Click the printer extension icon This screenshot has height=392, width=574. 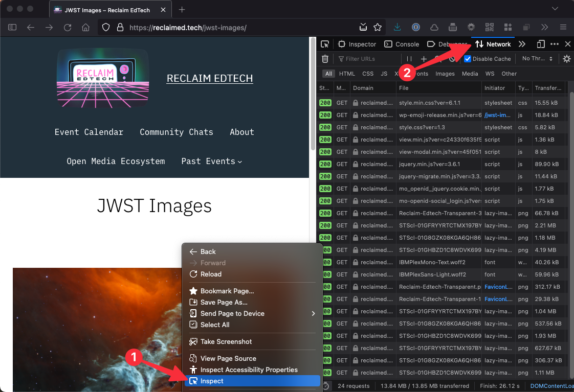click(x=452, y=27)
